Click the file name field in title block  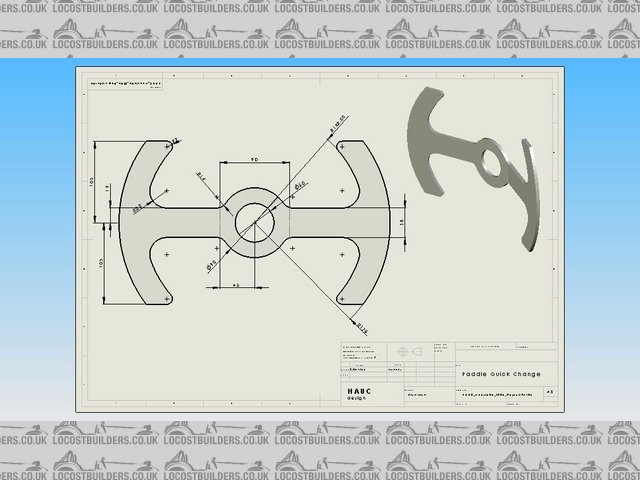coord(495,395)
